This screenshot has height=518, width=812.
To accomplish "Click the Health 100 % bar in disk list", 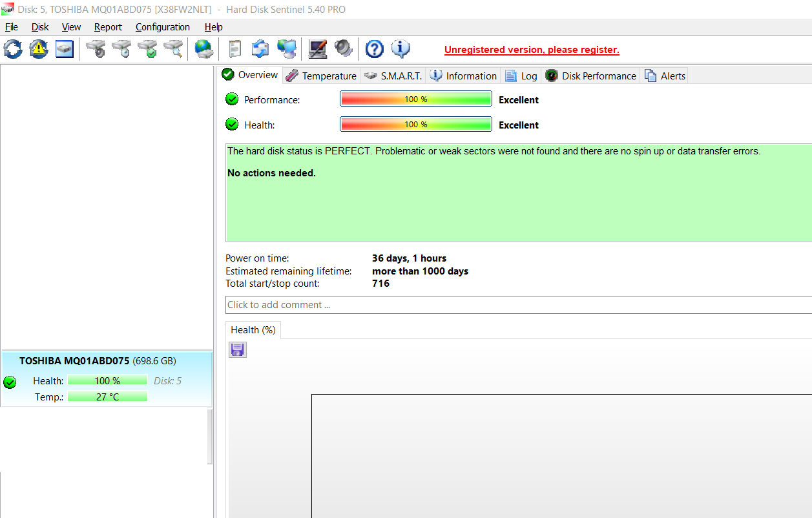I will (107, 380).
